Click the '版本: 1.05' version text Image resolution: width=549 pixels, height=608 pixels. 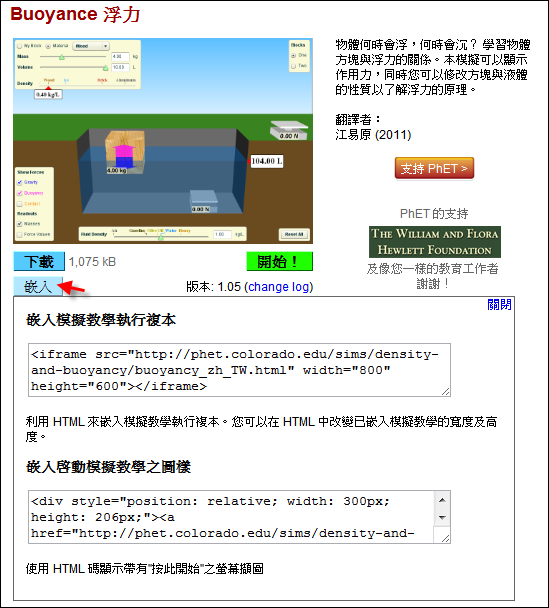click(x=214, y=287)
